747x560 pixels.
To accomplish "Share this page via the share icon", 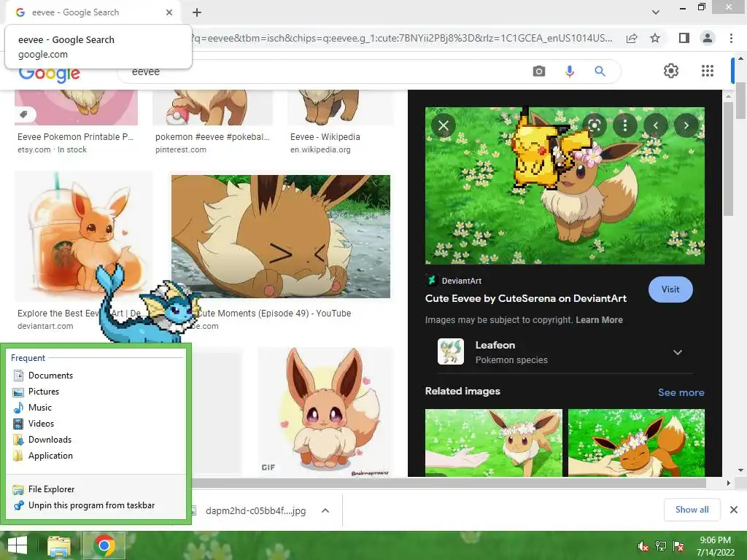I will 632,38.
